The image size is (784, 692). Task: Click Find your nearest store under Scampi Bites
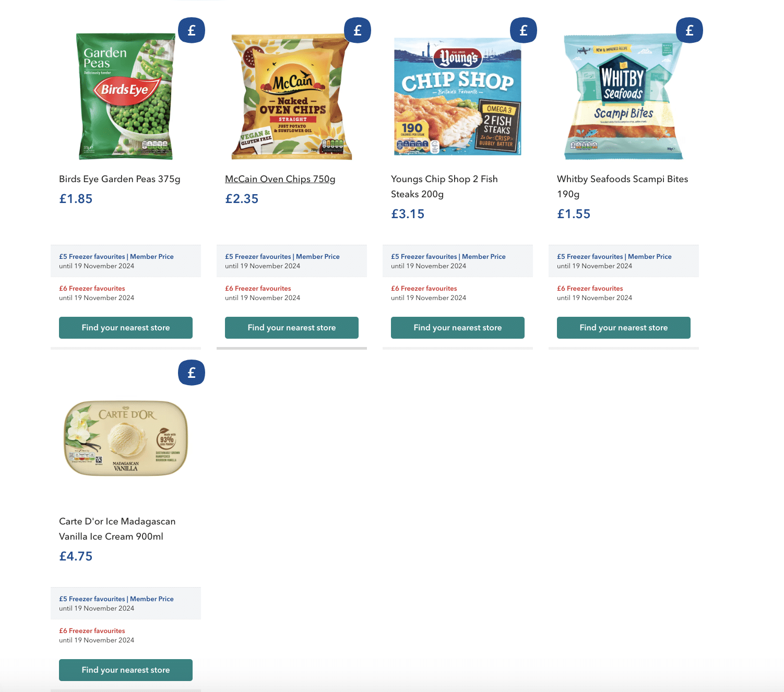click(623, 328)
